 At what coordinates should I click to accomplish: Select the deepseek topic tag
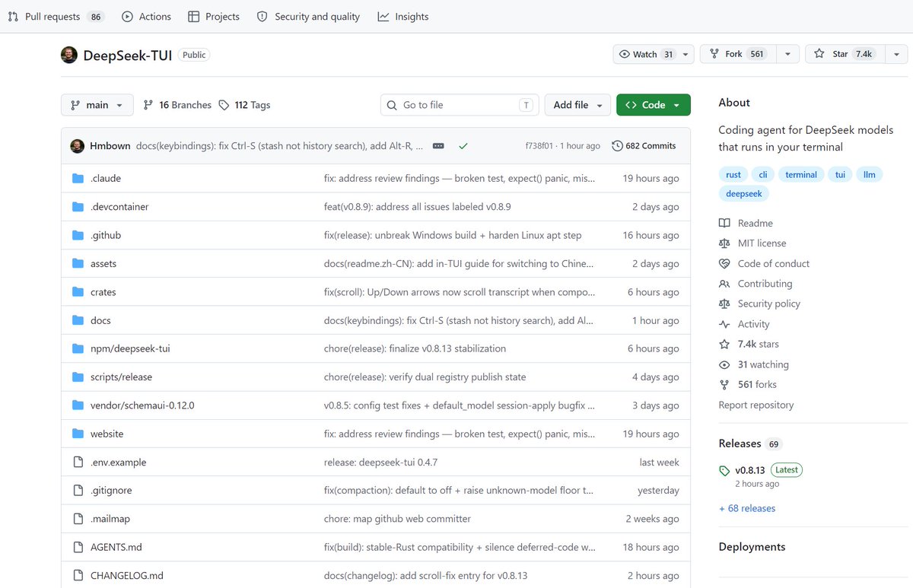click(744, 194)
